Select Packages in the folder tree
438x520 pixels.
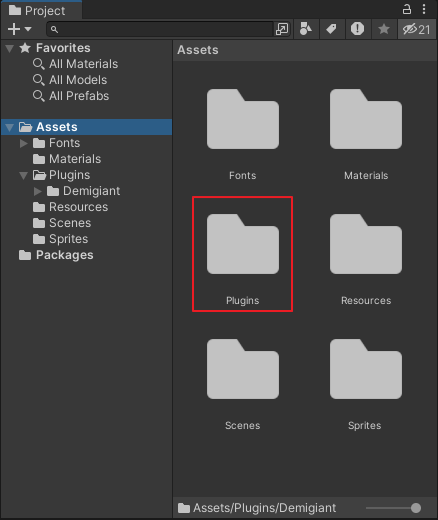65,255
